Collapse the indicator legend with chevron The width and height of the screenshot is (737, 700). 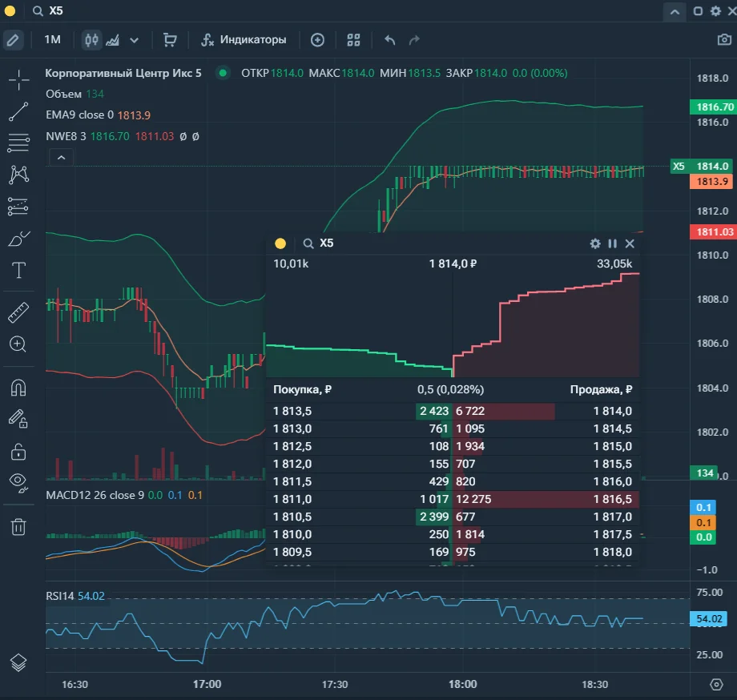61,158
